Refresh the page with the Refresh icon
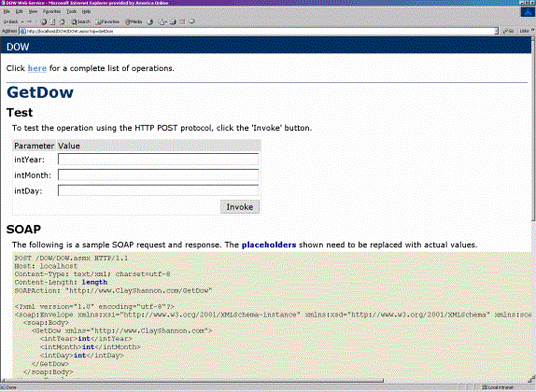 click(52, 21)
